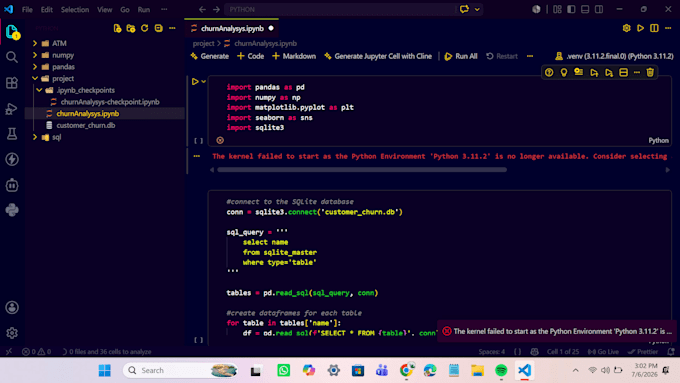The width and height of the screenshot is (680, 383).
Task: Delete the first notebook cell
Action: click(x=650, y=72)
